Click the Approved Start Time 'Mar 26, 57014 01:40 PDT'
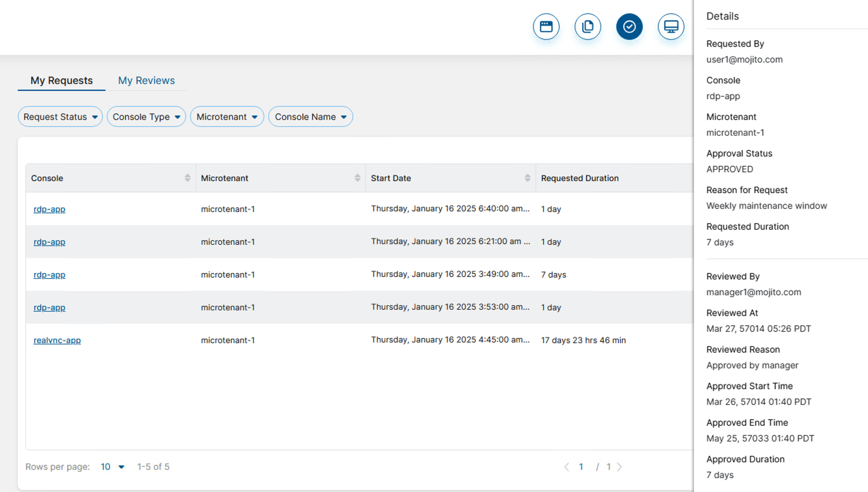 point(759,402)
